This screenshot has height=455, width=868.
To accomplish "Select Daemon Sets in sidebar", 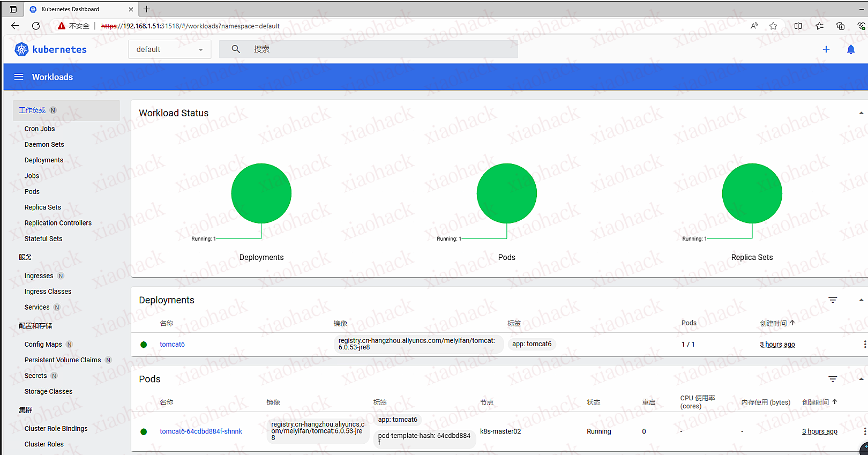I will pos(44,144).
